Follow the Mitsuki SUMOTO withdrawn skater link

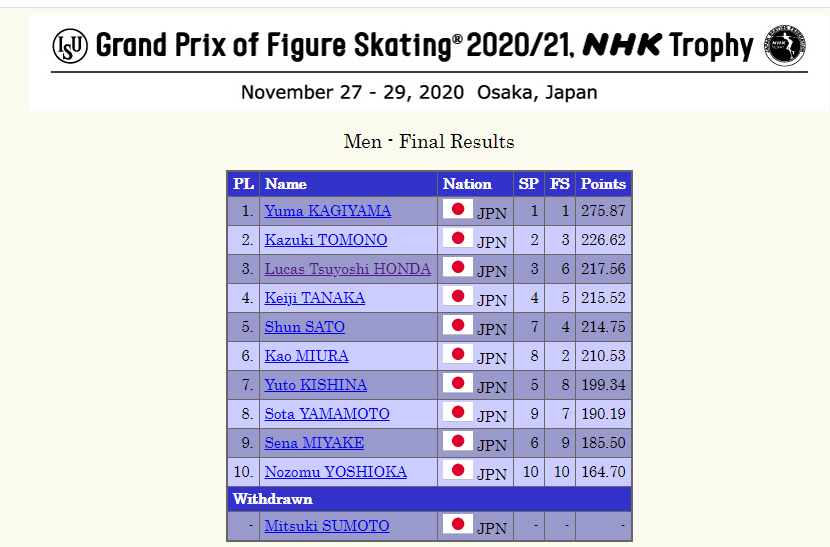[326, 526]
